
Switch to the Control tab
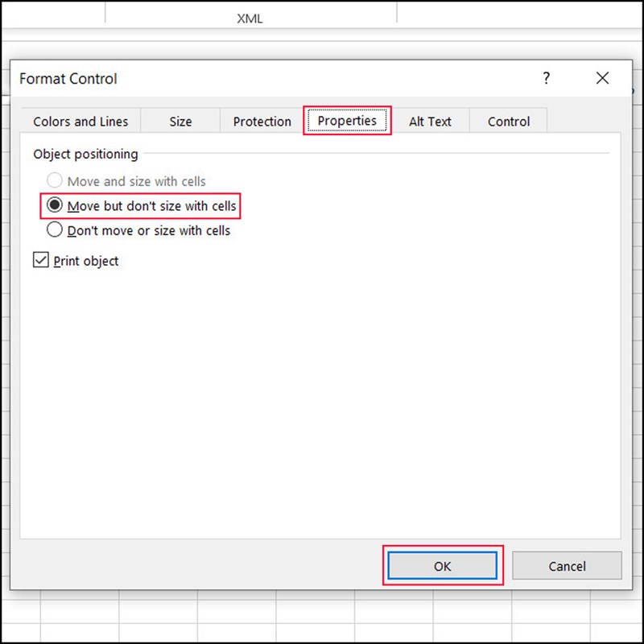point(508,121)
